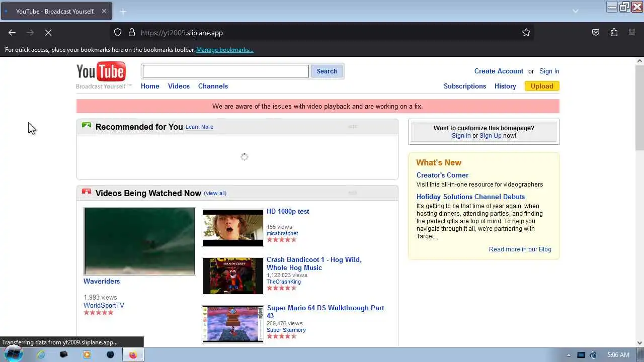
Task: Click the padlock site info icon
Action: pyautogui.click(x=132, y=33)
